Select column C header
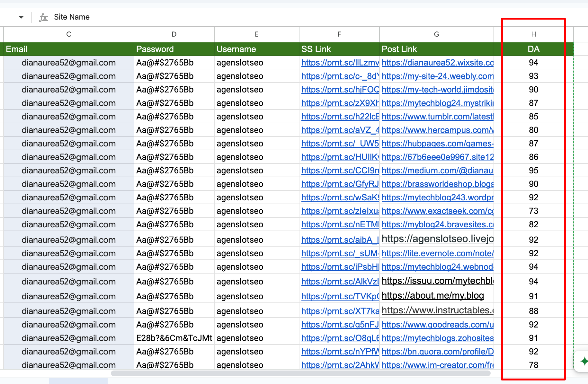Image resolution: width=588 pixels, height=384 pixels. 68,34
